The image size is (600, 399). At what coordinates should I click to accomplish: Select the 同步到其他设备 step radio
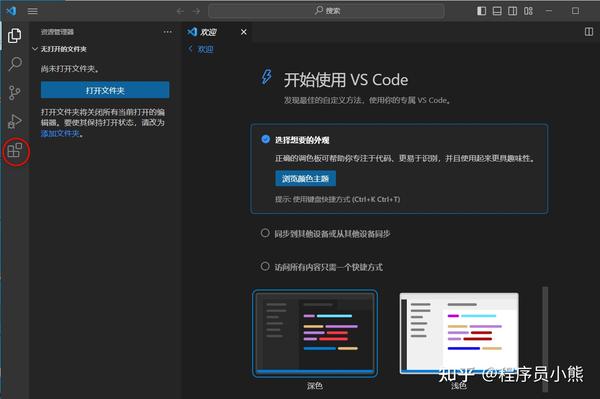[x=265, y=233]
